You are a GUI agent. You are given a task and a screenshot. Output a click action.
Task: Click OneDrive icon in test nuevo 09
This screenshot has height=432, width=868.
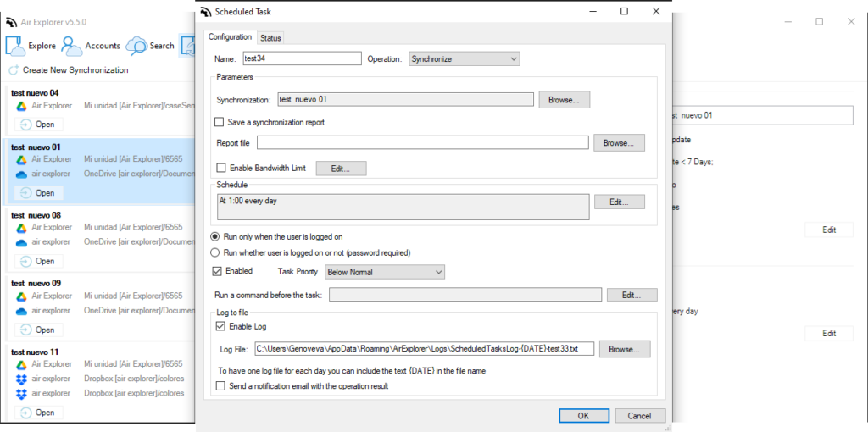click(x=21, y=311)
